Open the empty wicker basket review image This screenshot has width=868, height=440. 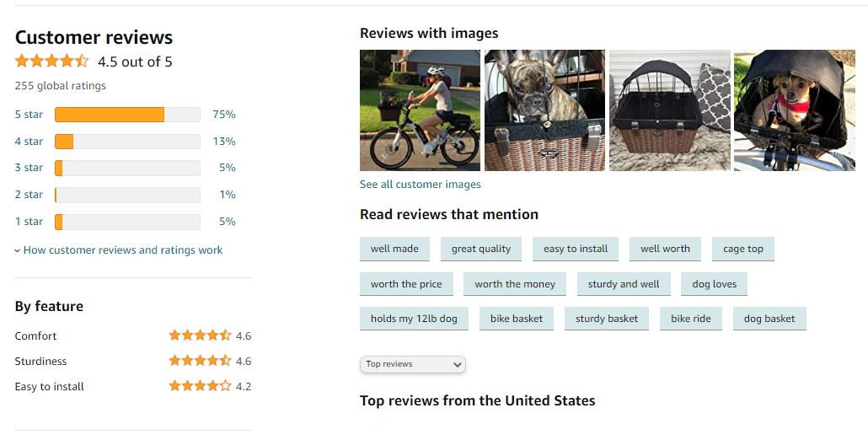point(669,110)
